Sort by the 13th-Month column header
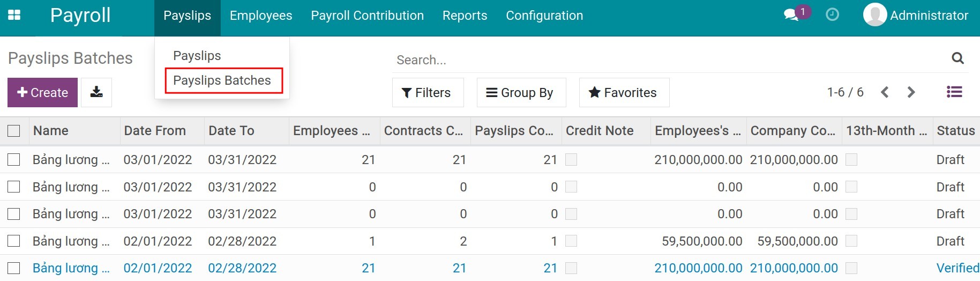 886,131
